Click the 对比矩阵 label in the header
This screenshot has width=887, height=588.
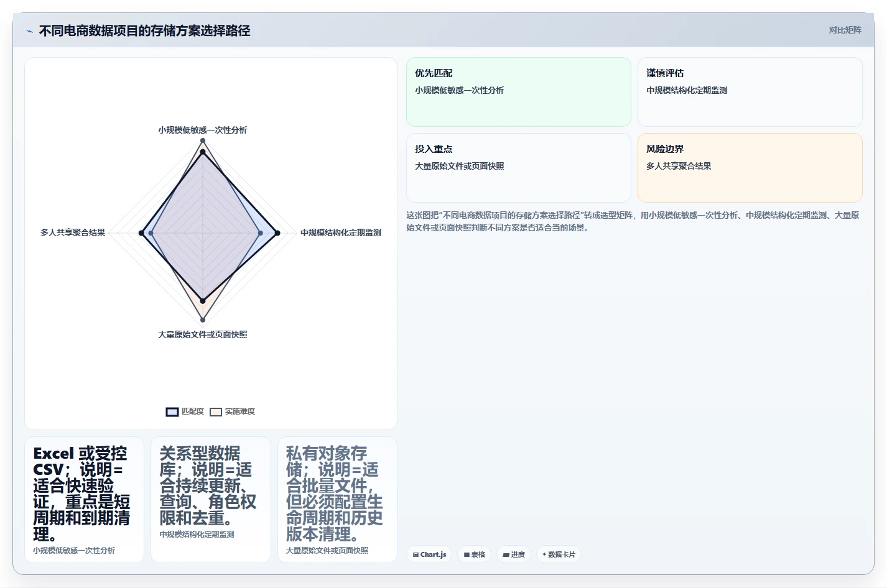pyautogui.click(x=845, y=30)
